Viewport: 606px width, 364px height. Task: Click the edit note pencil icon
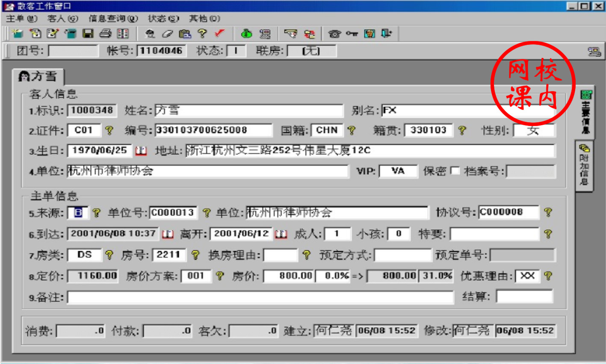(53, 33)
